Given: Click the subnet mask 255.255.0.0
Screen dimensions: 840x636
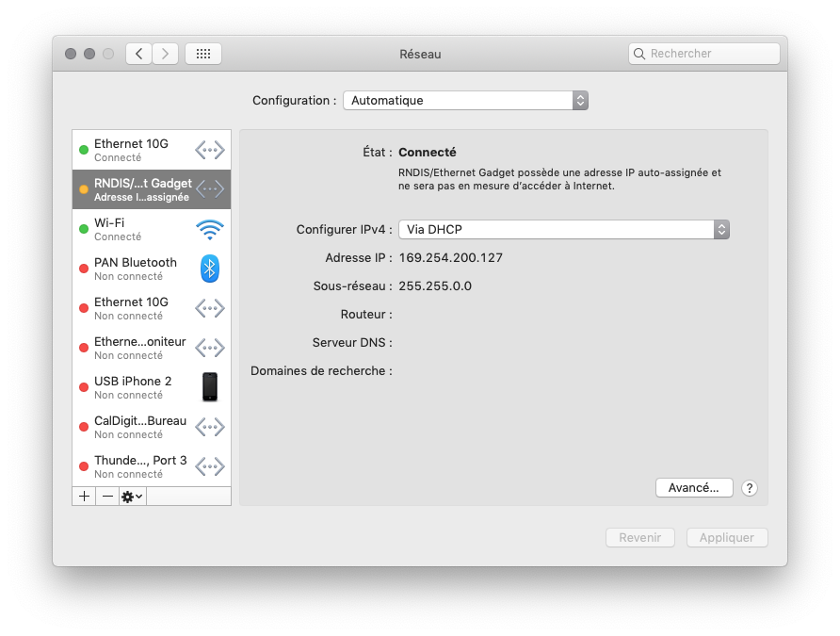Looking at the screenshot, I should click(435, 286).
